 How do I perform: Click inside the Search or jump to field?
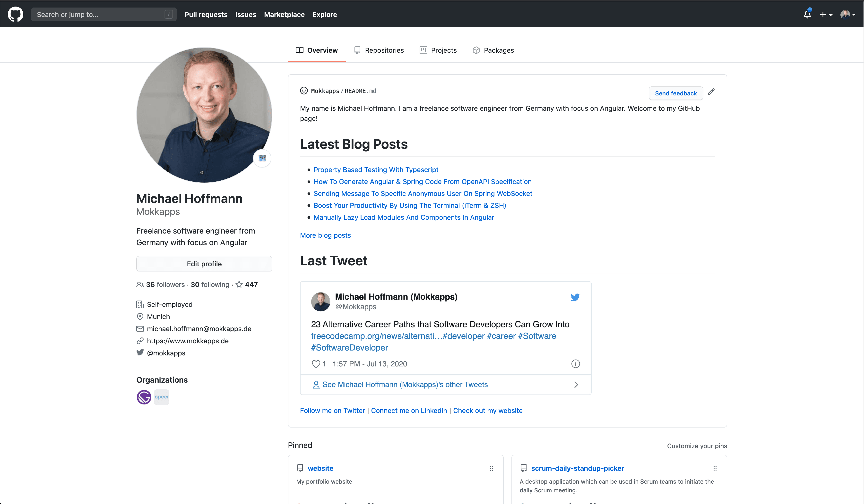pyautogui.click(x=103, y=14)
